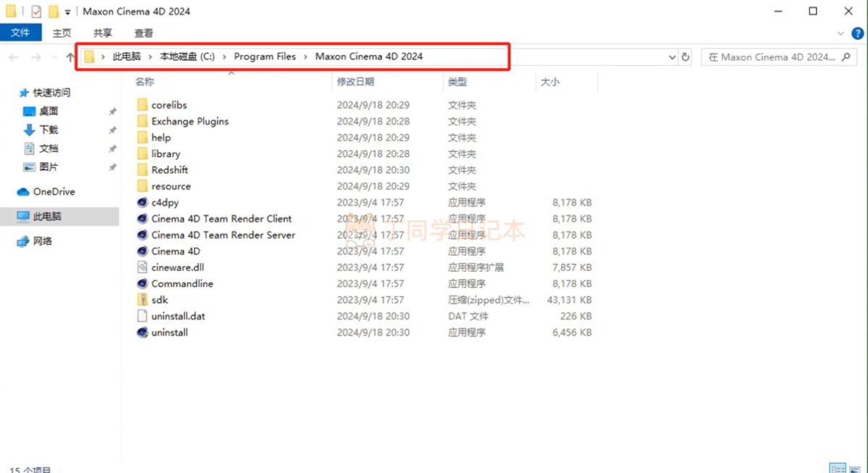Click Program Files in the breadcrumb
This screenshot has width=868, height=473.
(x=265, y=56)
